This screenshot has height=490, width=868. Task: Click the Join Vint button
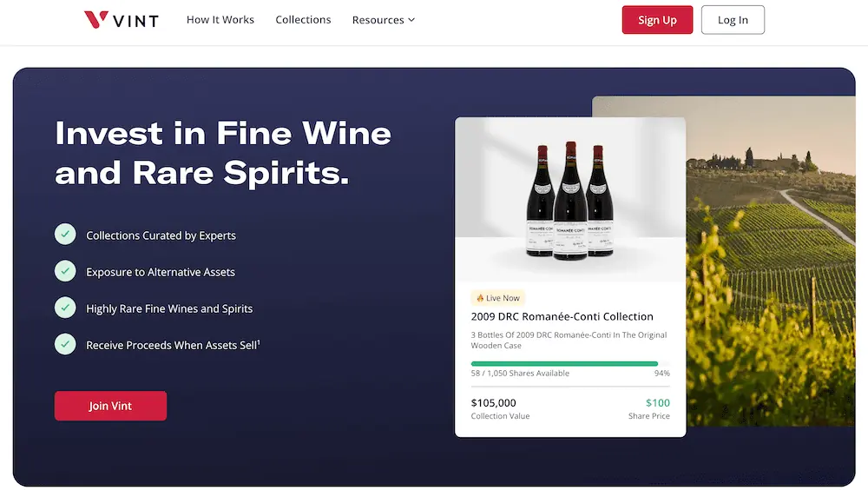[x=110, y=406]
